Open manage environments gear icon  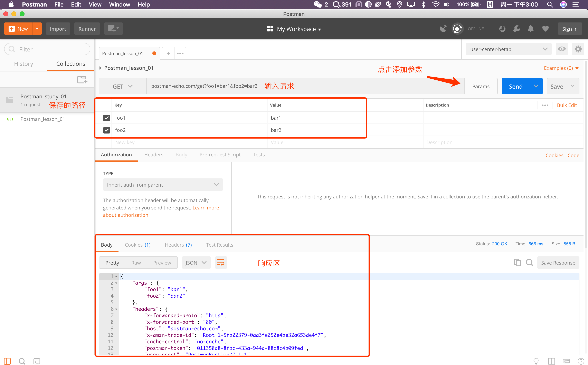click(x=578, y=49)
